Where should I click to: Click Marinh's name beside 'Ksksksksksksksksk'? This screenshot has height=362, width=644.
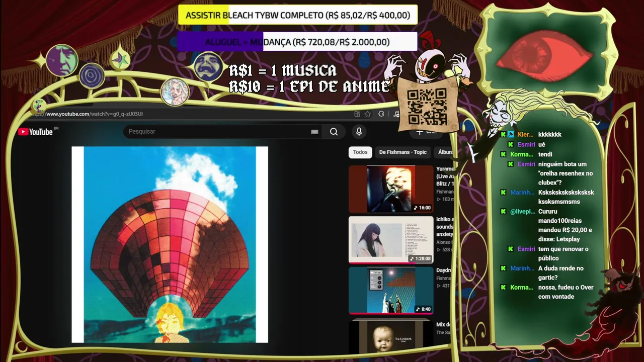point(522,193)
